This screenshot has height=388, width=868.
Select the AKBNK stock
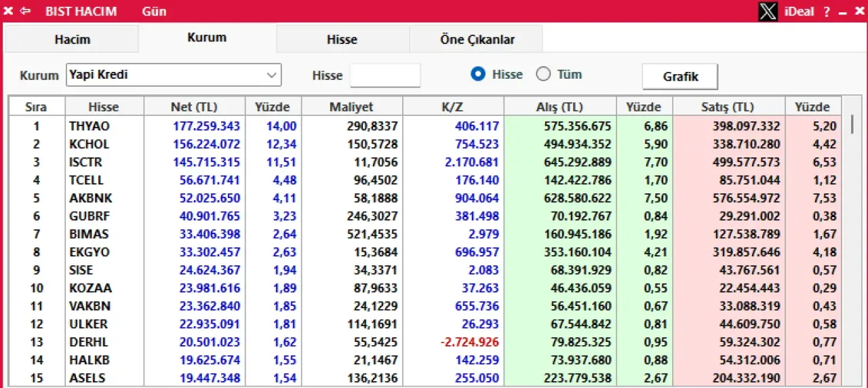(x=90, y=198)
